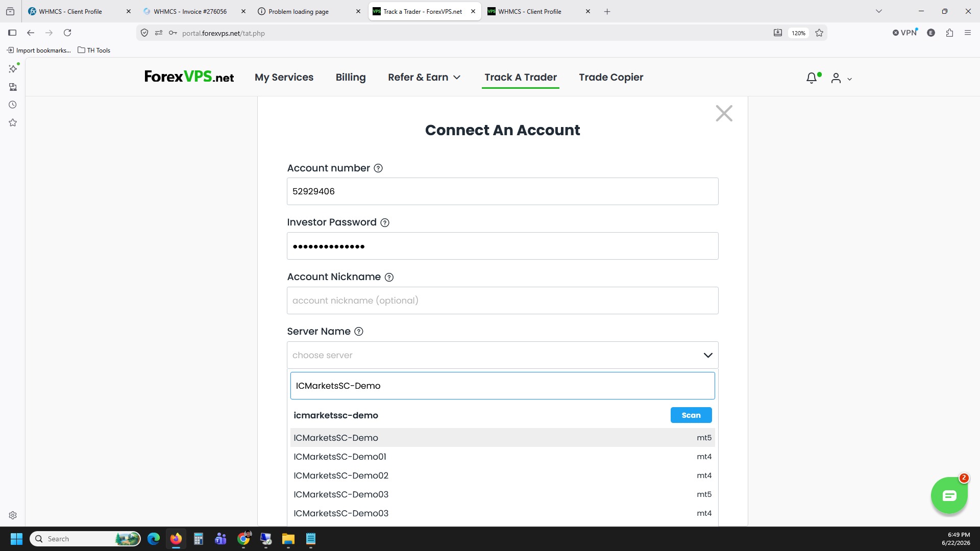This screenshot has width=980, height=551.
Task: Switch to WHMCS Invoice #276056 tab
Action: 194,11
